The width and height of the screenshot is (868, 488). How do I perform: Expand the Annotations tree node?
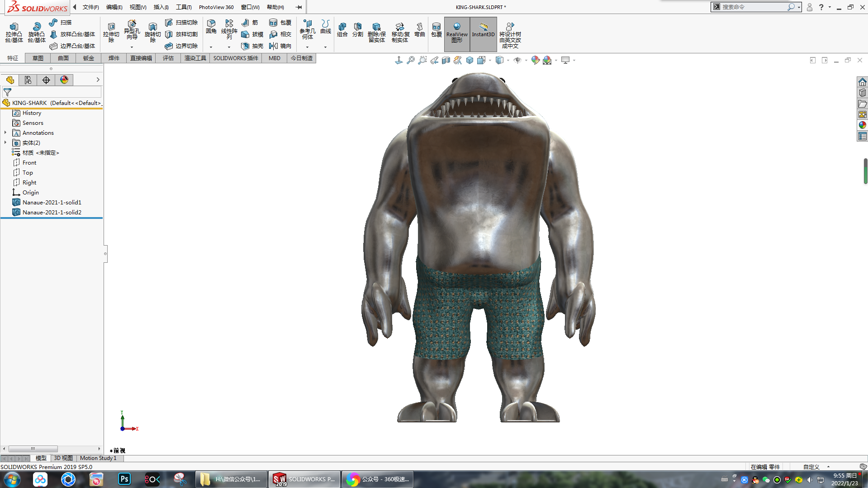[x=5, y=133]
